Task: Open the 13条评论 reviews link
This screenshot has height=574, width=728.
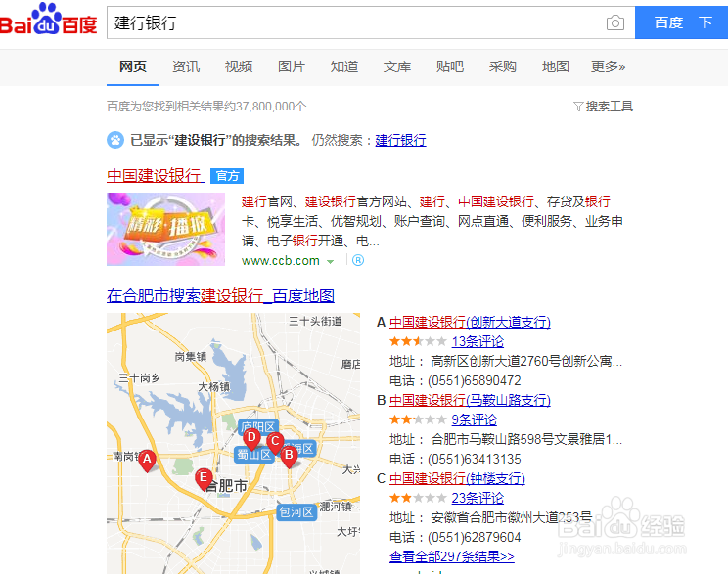Action: point(478,342)
